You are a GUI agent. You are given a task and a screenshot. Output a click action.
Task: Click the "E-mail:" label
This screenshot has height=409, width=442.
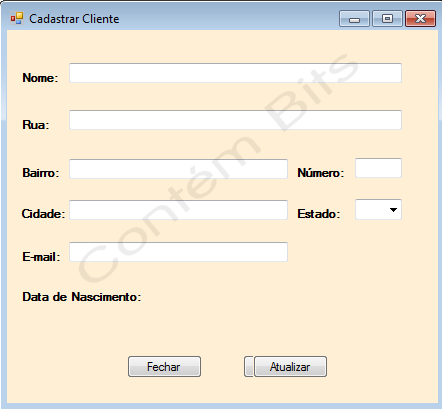pyautogui.click(x=41, y=257)
